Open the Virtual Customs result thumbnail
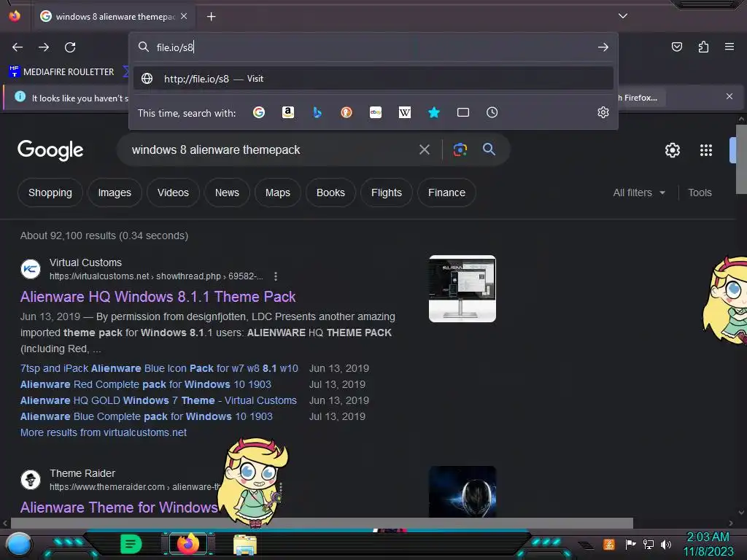 pyautogui.click(x=462, y=289)
